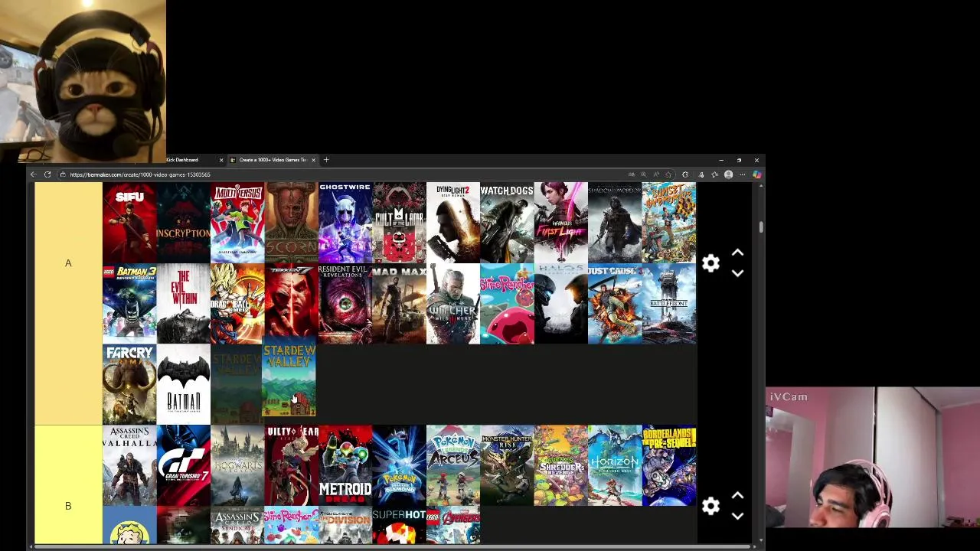Select the Infamous First Light cover

click(561, 223)
